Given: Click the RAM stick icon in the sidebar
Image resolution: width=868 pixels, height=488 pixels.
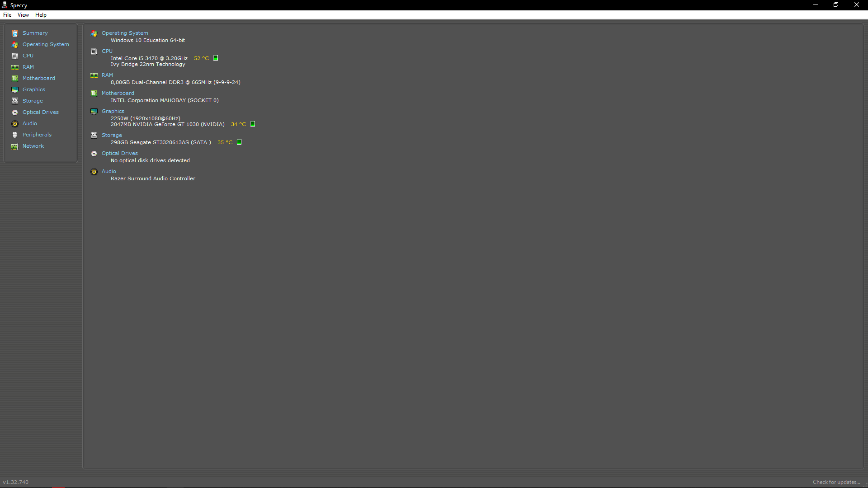Looking at the screenshot, I should (15, 67).
